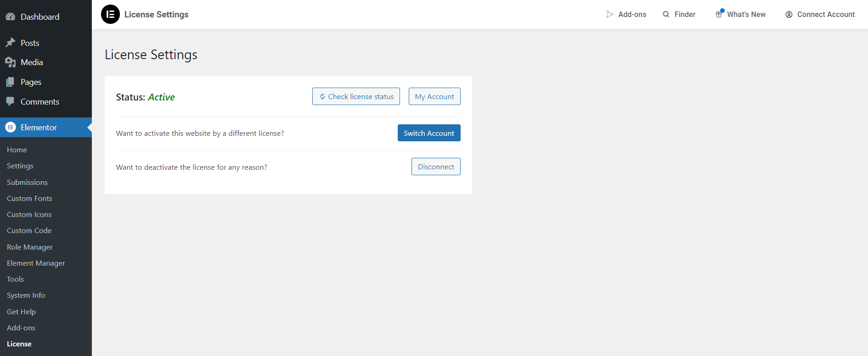
Task: Click the Pages icon in sidebar
Action: coord(10,82)
